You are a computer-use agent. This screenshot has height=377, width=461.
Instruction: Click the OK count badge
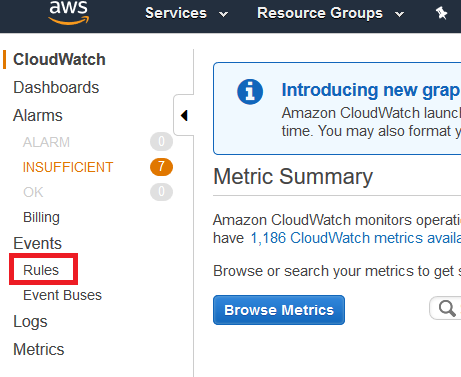pos(161,192)
